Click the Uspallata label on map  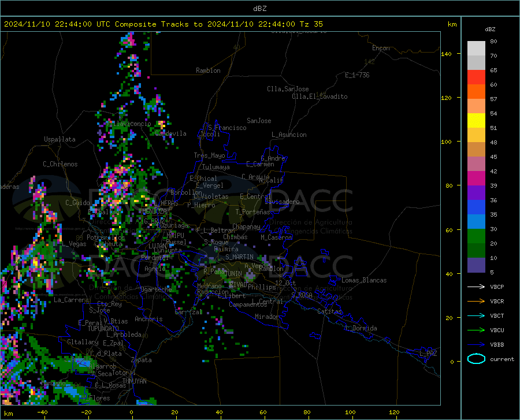(60, 139)
